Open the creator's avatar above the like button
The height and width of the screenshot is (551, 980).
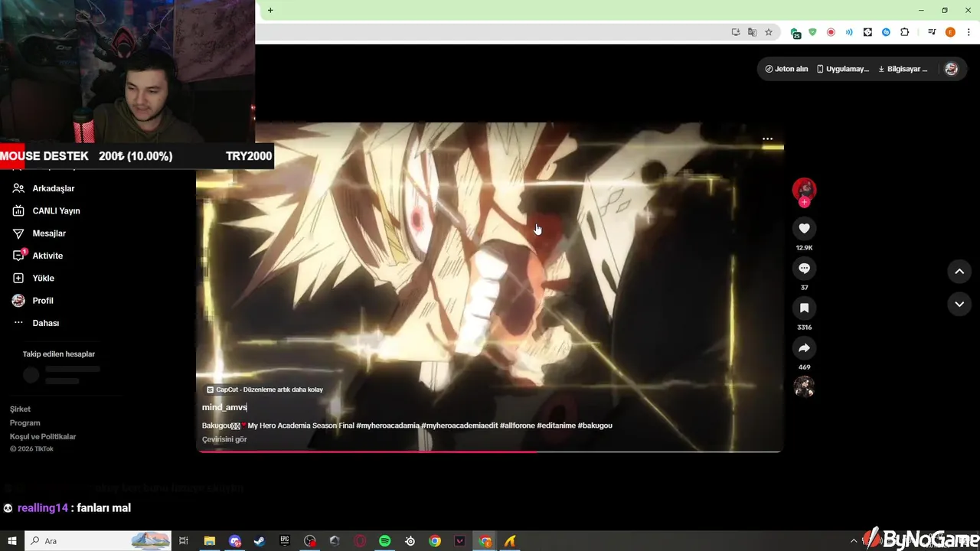pyautogui.click(x=804, y=189)
